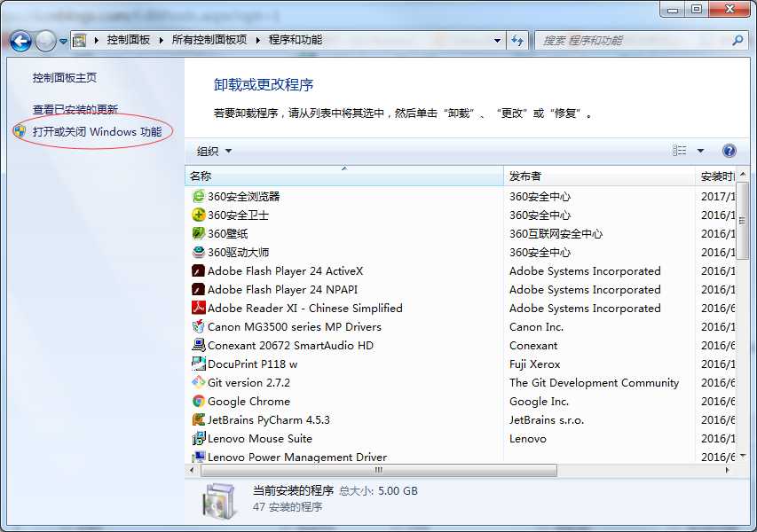The height and width of the screenshot is (532, 757).
Task: Expand the arrow after 控制面板 breadcrumb
Action: pyautogui.click(x=161, y=41)
